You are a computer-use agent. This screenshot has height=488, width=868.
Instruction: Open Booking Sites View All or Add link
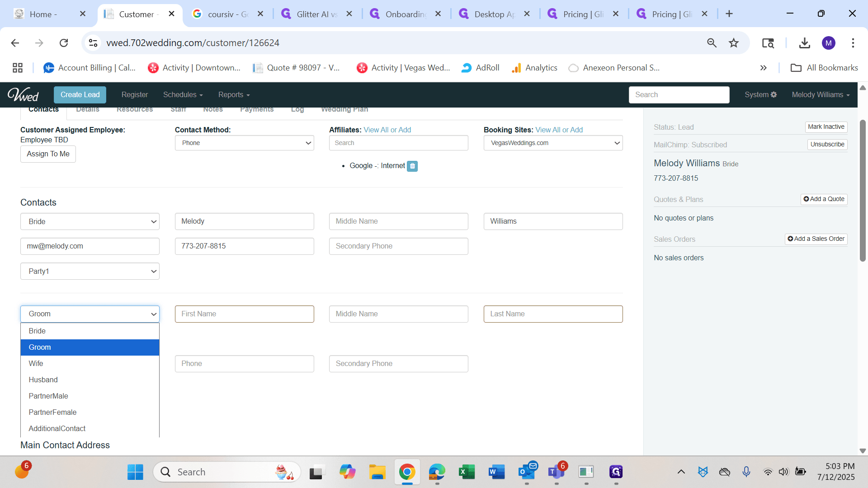559,130
